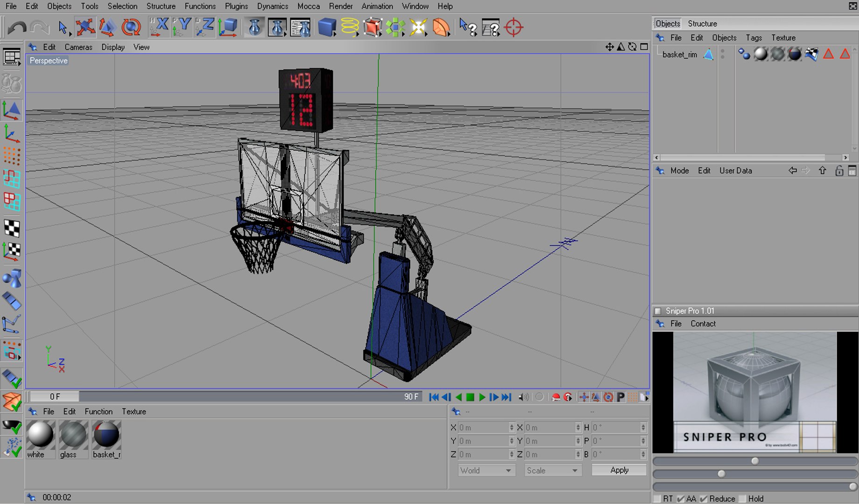Image resolution: width=859 pixels, height=504 pixels.
Task: Click the Apply button
Action: click(619, 470)
